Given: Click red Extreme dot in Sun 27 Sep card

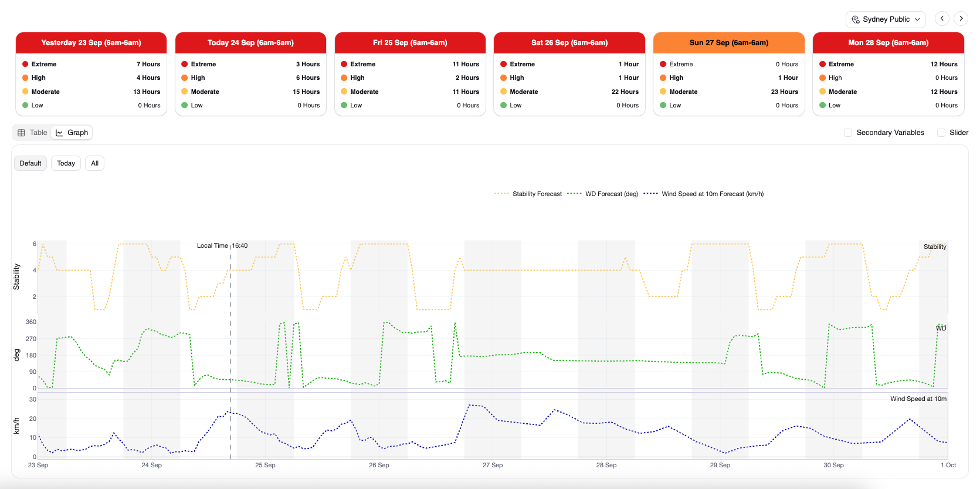Looking at the screenshot, I should (x=663, y=64).
